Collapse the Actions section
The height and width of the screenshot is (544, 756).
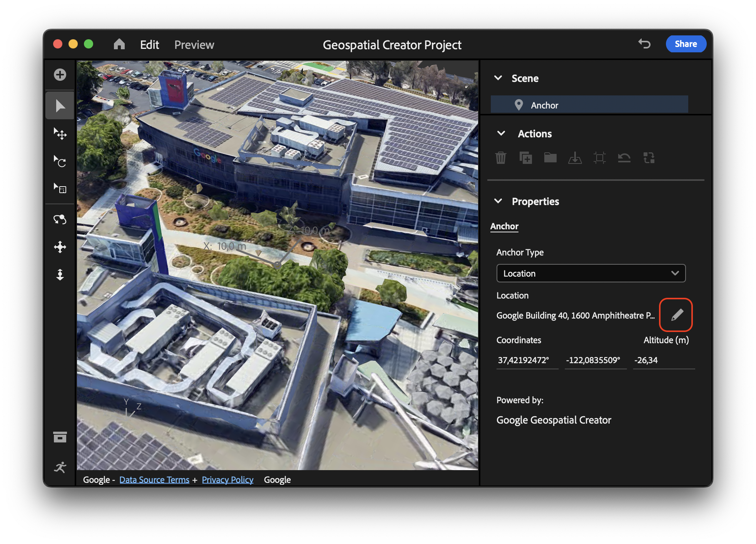(500, 133)
